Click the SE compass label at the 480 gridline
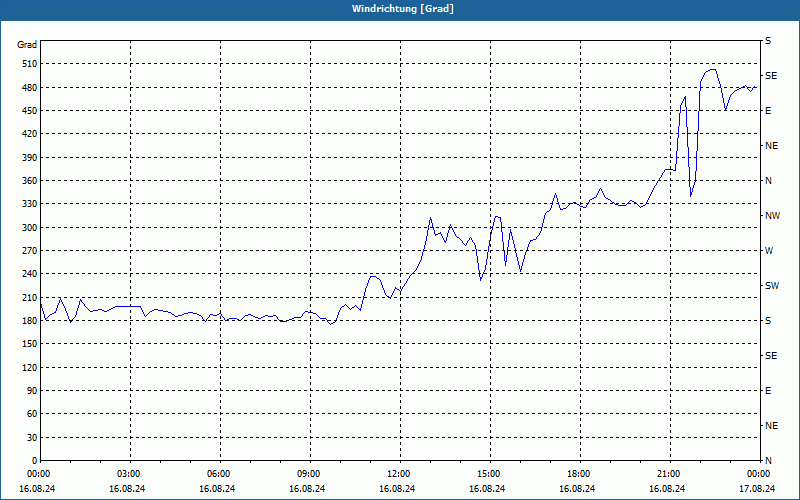The height and width of the screenshot is (500, 800). 771,76
